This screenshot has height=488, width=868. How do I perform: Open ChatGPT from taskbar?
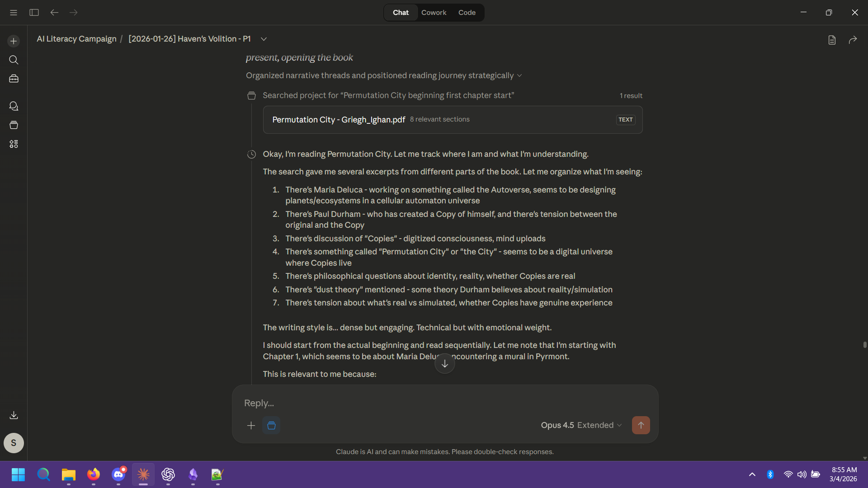click(168, 474)
